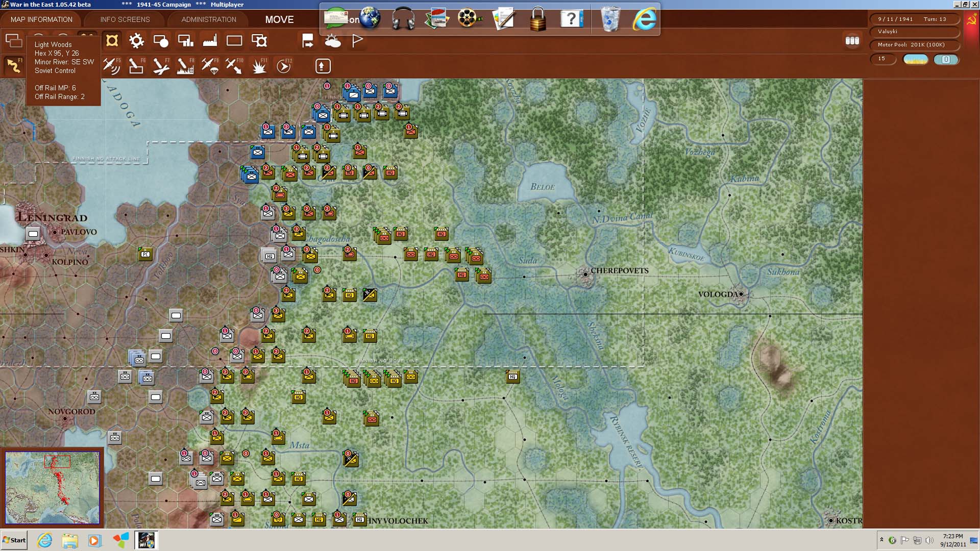Select the F9 air transport mode icon

click(x=210, y=66)
